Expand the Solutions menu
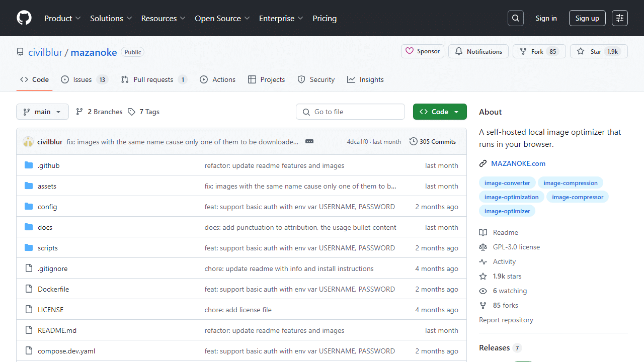 tap(111, 18)
